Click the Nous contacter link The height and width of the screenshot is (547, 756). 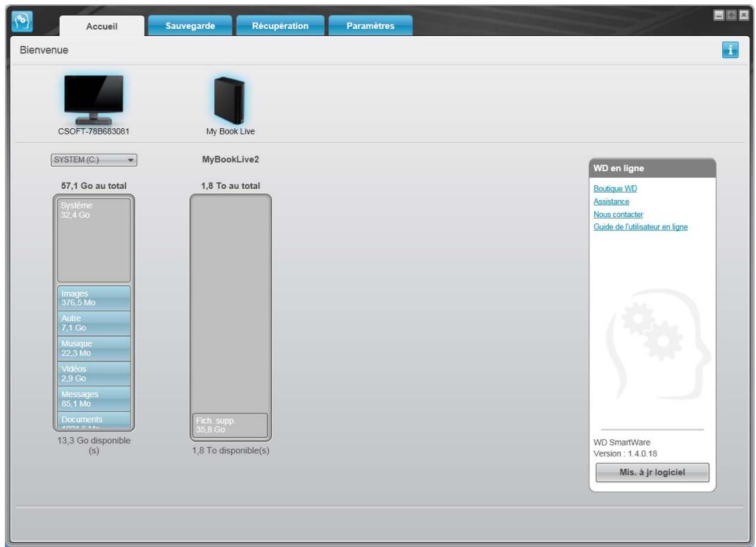(x=618, y=215)
